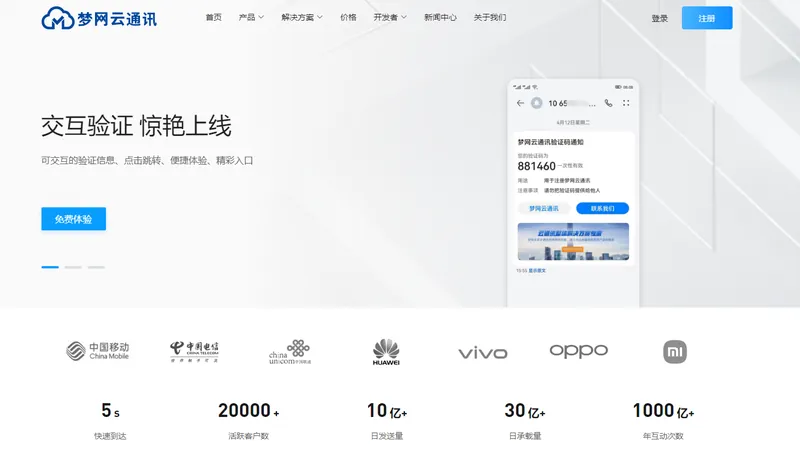Expand the 解决方案 dropdown menu

coord(302,17)
